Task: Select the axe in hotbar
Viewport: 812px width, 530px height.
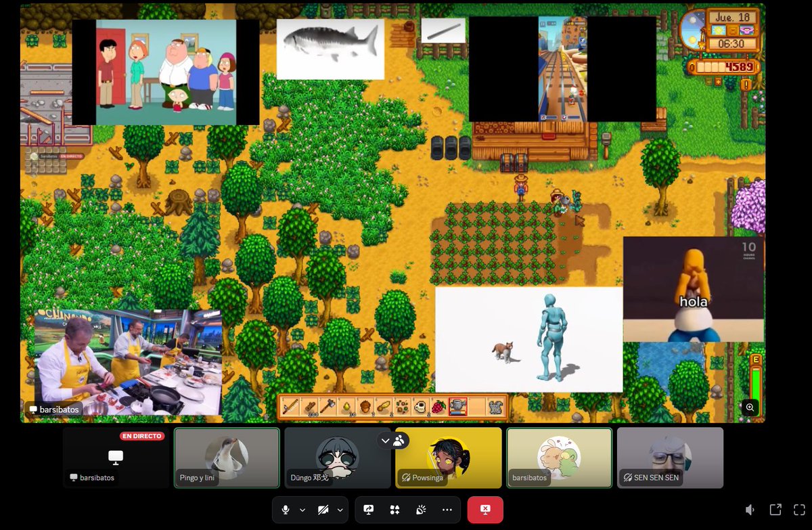Action: (328, 406)
